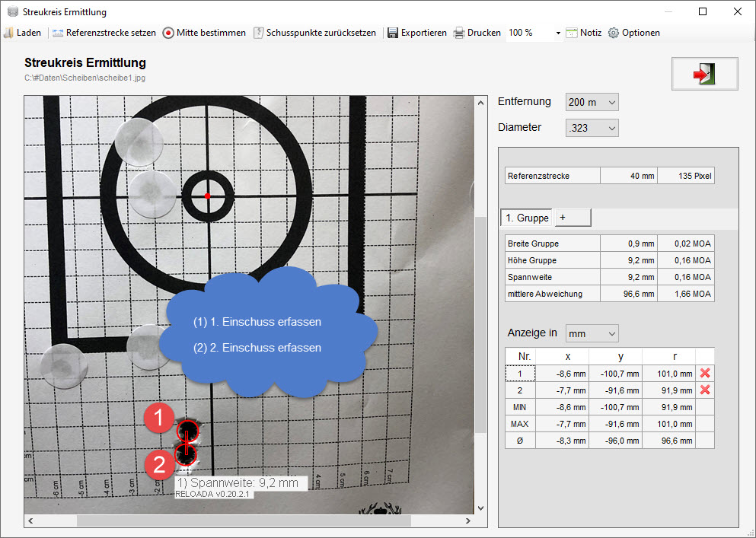Open the Notiz icon
Image resolution: width=756 pixels, height=538 pixels.
(572, 33)
